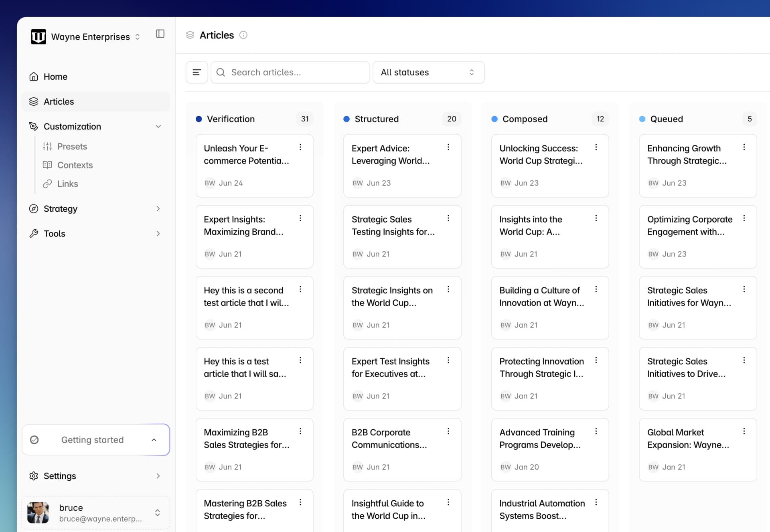Screen dimensions: 770x532
Task: Open the bruce account switcher
Action: [157, 513]
